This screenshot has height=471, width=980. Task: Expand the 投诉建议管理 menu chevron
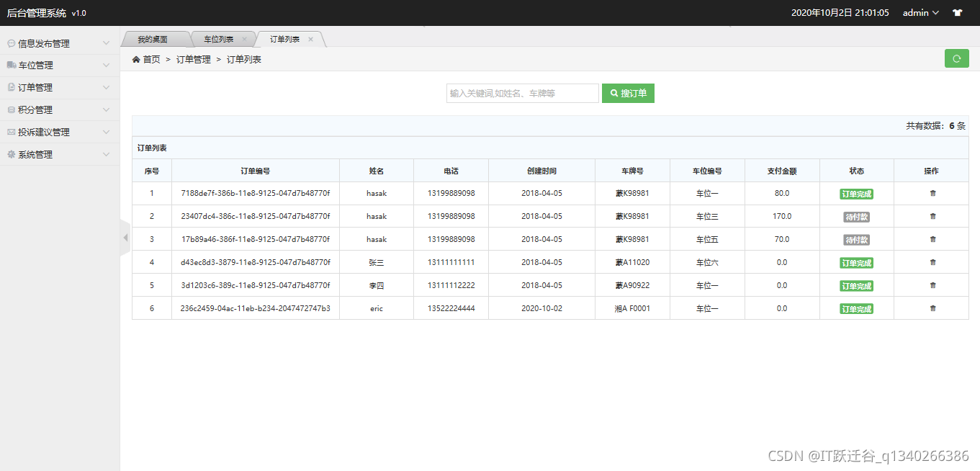(107, 133)
